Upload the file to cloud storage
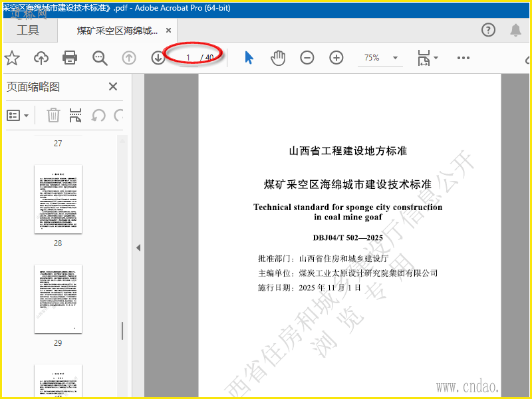Image resolution: width=532 pixels, height=399 pixels. (x=41, y=58)
